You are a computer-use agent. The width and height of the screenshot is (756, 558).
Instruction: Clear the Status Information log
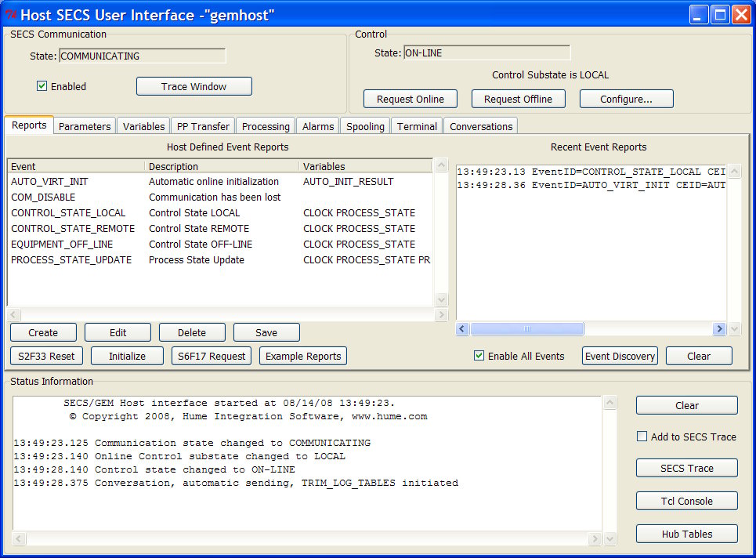tap(686, 405)
